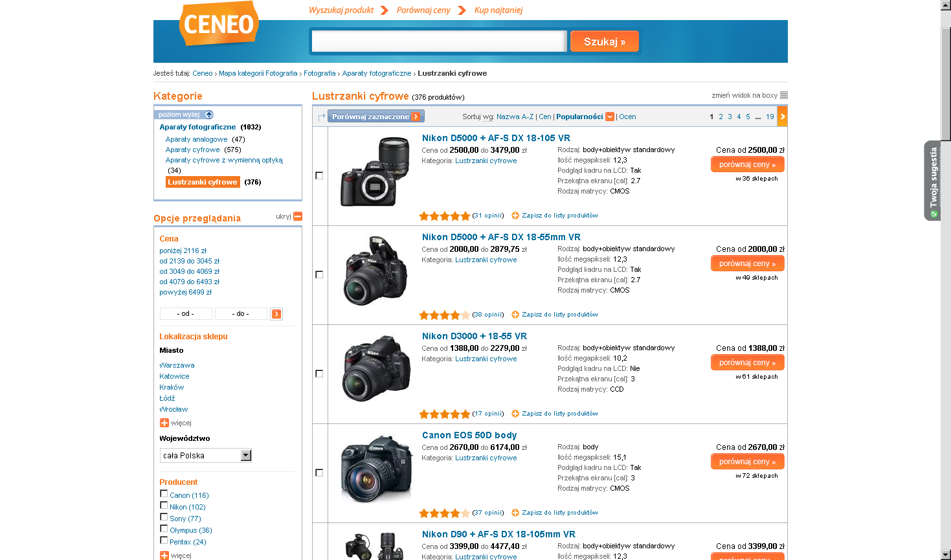951x560 pixels.
Task: Click the plus icon to save Nikon D5000 18-55mm to list
Action: pos(515,315)
